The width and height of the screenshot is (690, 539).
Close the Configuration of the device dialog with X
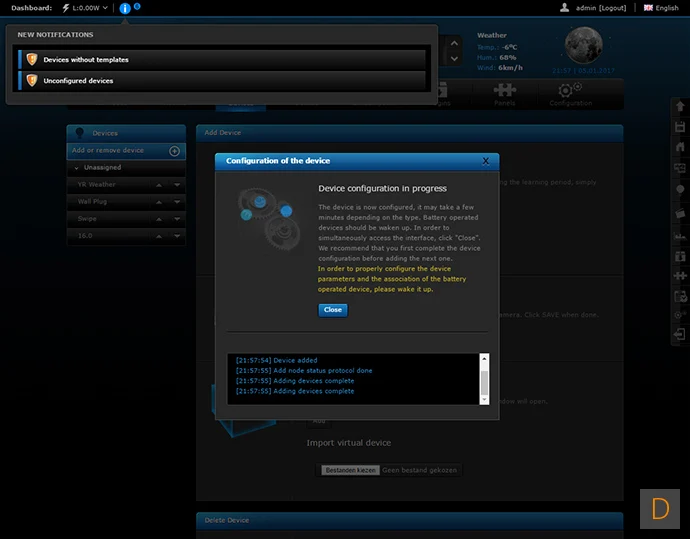pyautogui.click(x=485, y=161)
